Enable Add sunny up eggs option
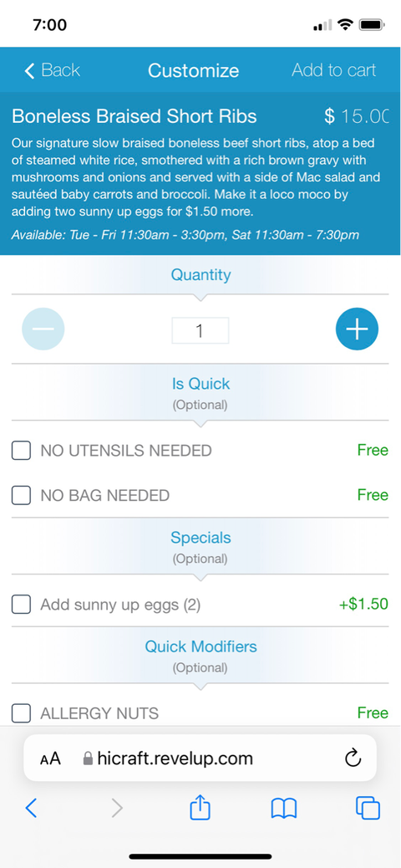This screenshot has width=401, height=868. pyautogui.click(x=21, y=605)
